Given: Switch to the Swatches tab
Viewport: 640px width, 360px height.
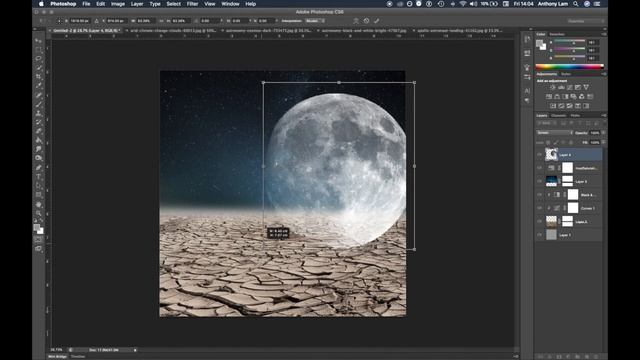Looking at the screenshot, I should (x=557, y=34).
